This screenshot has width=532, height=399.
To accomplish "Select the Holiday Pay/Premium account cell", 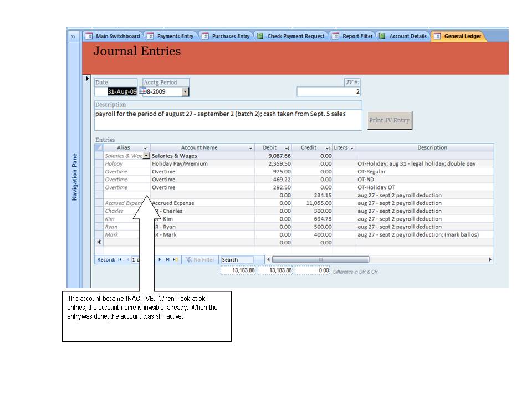I will pos(203,163).
